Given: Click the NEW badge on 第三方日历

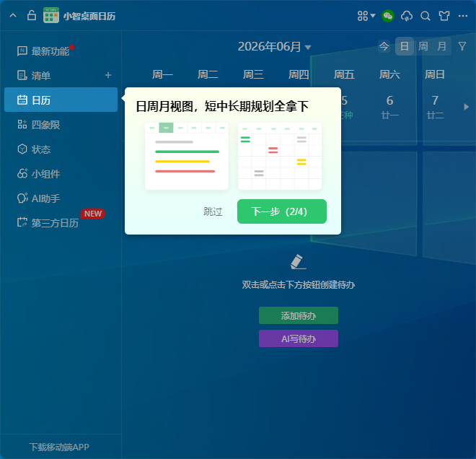Looking at the screenshot, I should 93,214.
